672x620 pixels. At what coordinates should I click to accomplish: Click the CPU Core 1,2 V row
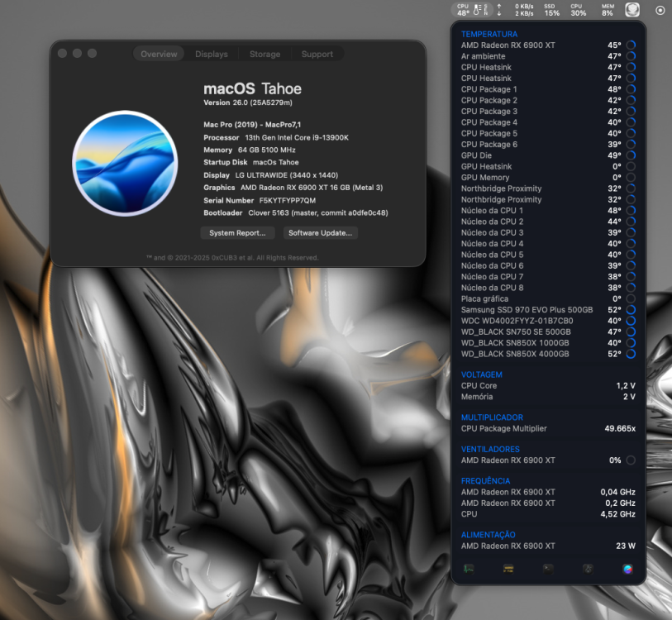click(x=548, y=385)
